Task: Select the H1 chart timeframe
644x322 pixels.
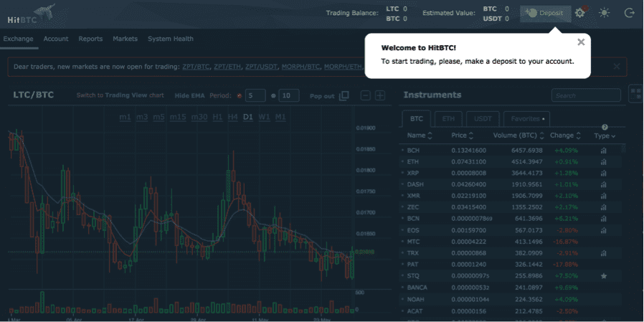Action: (217, 117)
